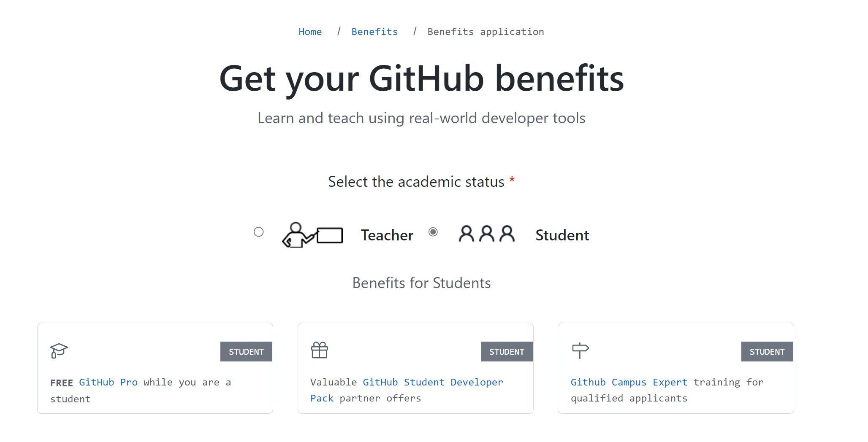Click the signpost icon on Campus Expert card

(580, 350)
